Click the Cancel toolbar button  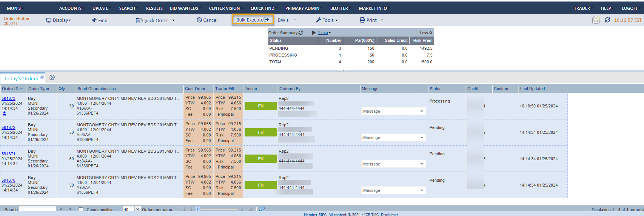pos(207,20)
